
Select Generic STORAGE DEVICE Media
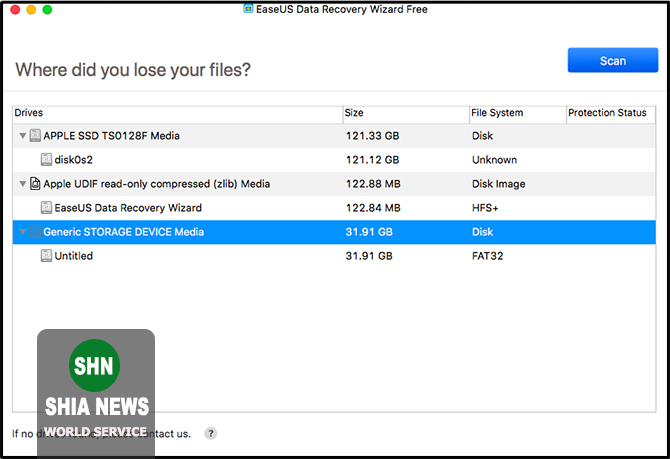[334, 232]
